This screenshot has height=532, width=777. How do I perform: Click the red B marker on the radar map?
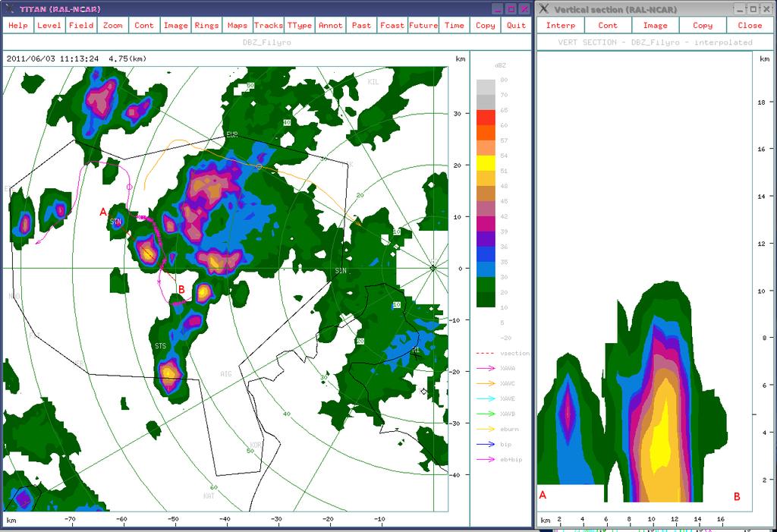[x=181, y=290]
